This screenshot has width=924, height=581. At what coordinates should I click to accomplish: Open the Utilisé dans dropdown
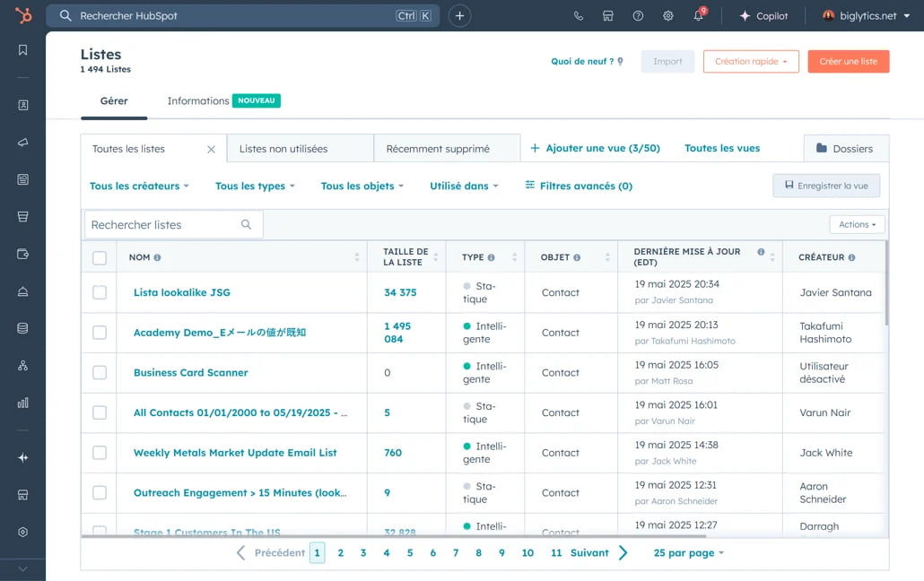464,186
